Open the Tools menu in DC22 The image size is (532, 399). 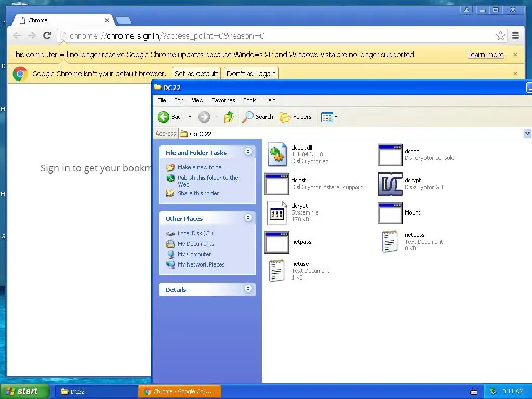pyautogui.click(x=250, y=100)
